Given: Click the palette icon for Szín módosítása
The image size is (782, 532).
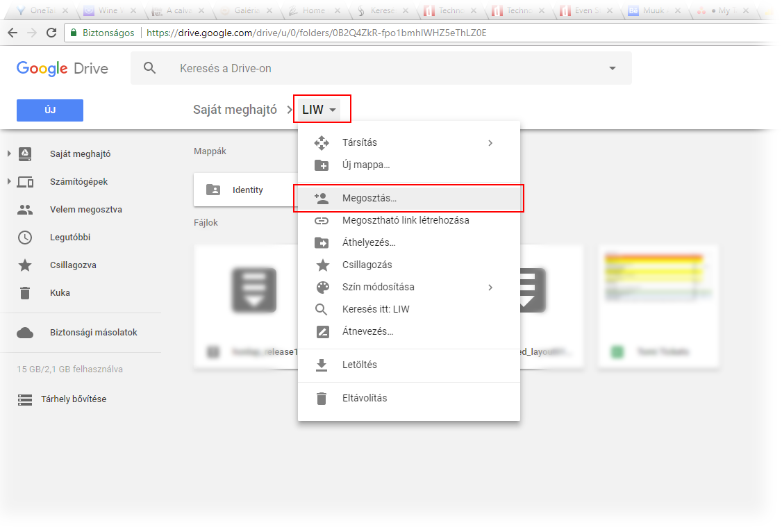Looking at the screenshot, I should pos(322,288).
